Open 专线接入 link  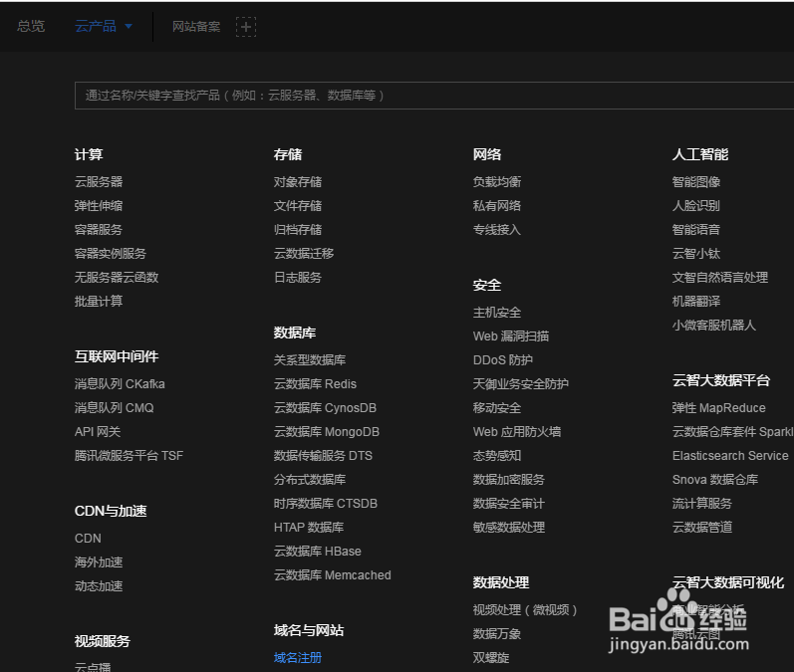click(497, 229)
